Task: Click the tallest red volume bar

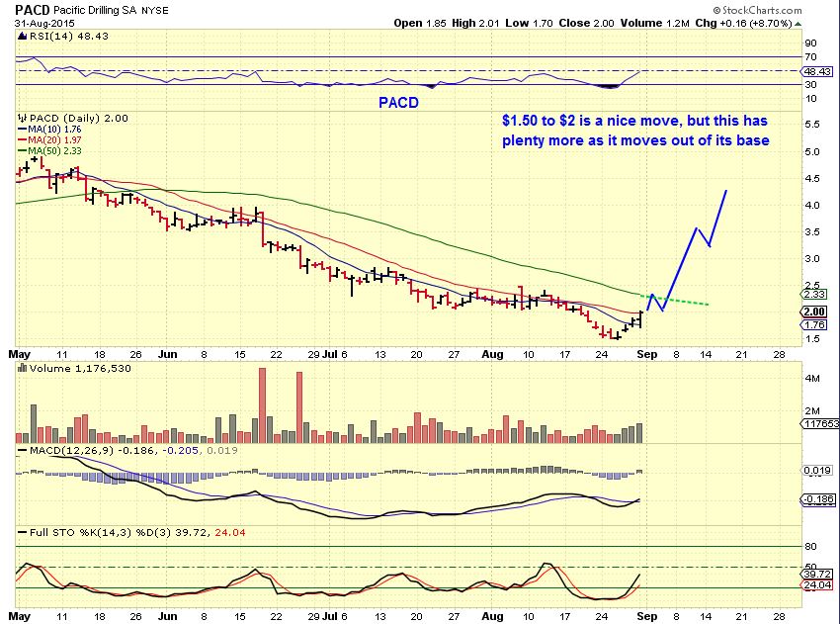Action: coord(263,405)
